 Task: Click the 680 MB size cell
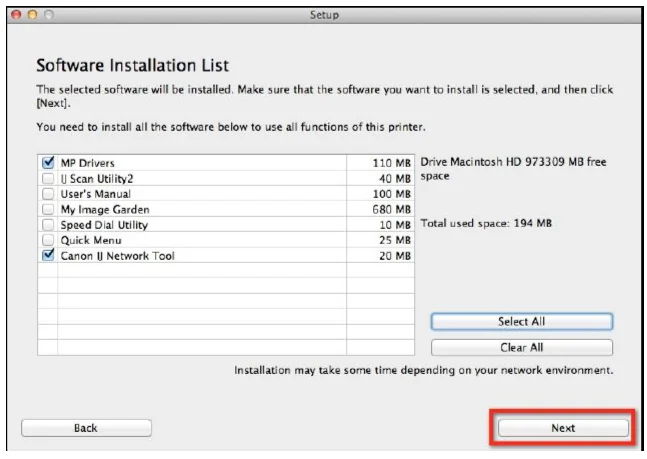(390, 209)
